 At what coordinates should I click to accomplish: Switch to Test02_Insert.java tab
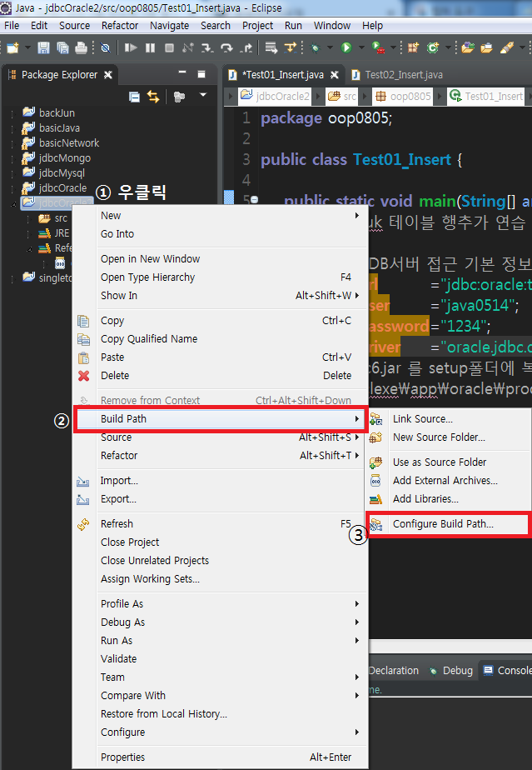404,75
